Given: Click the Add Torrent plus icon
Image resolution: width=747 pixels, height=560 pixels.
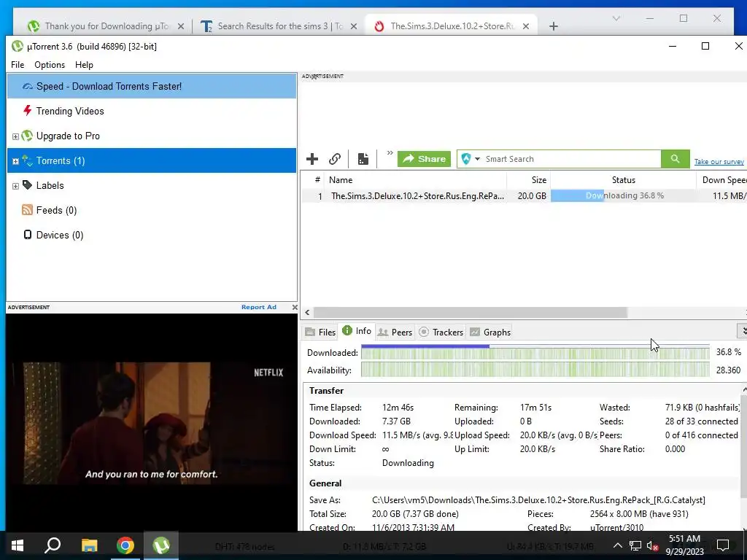Looking at the screenshot, I should 312,159.
